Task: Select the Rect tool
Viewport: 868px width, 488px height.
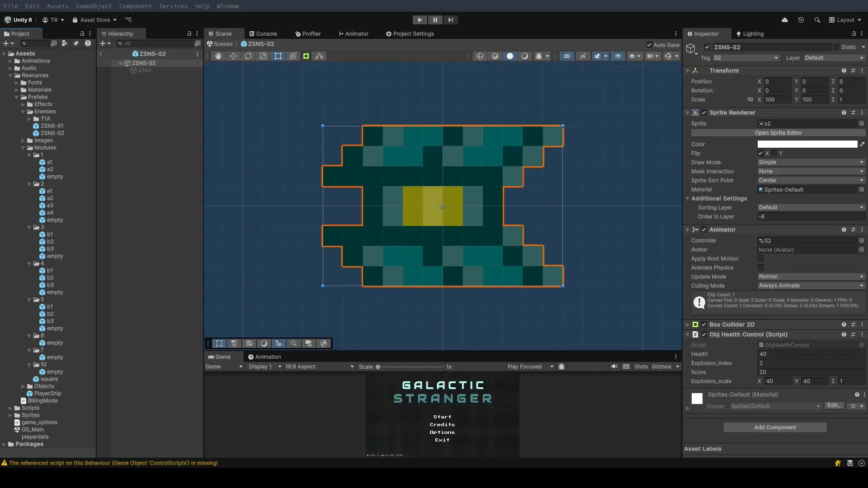Action: tap(278, 56)
